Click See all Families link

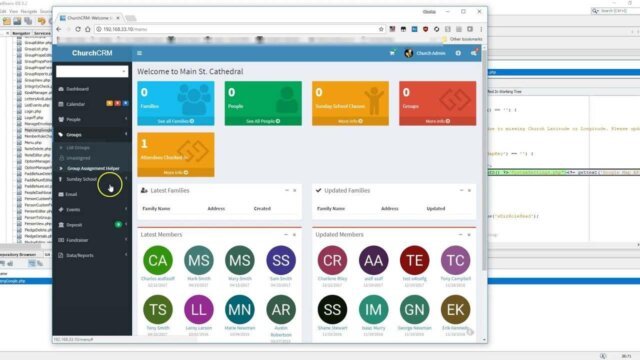[x=176, y=121]
